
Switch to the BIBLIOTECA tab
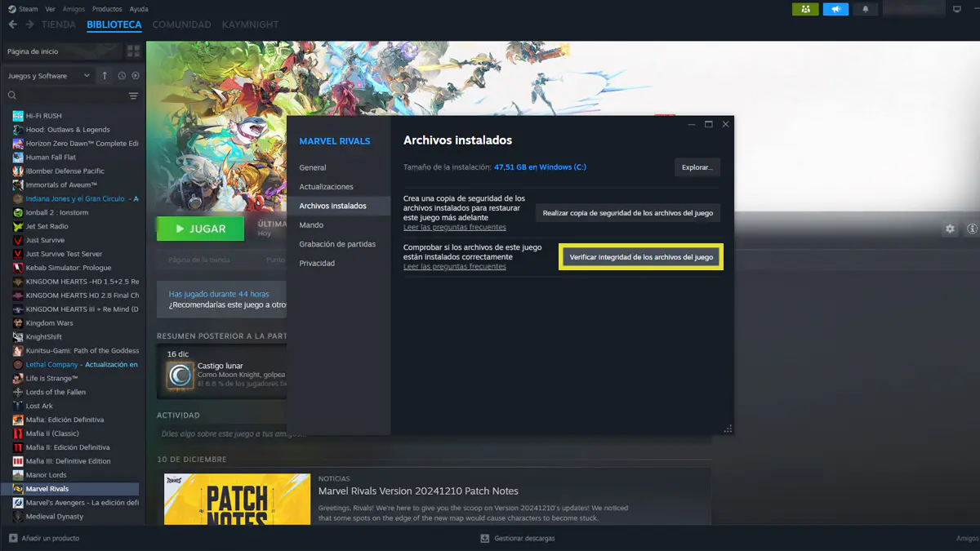(x=114, y=24)
